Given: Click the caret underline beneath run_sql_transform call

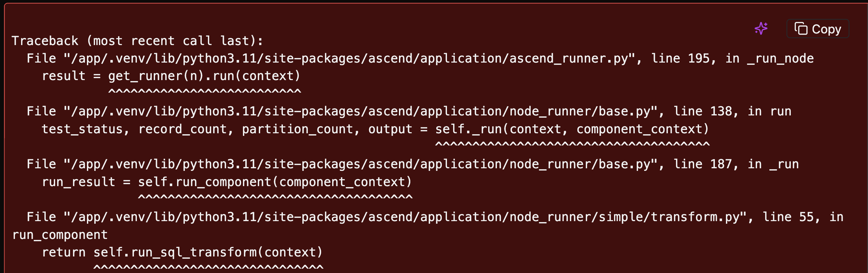Looking at the screenshot, I should point(208,267).
